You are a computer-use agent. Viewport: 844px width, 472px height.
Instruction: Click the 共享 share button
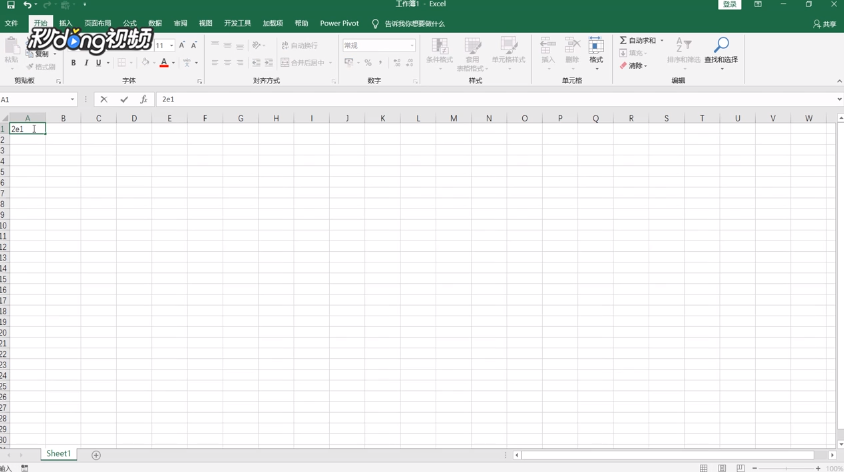pyautogui.click(x=825, y=24)
